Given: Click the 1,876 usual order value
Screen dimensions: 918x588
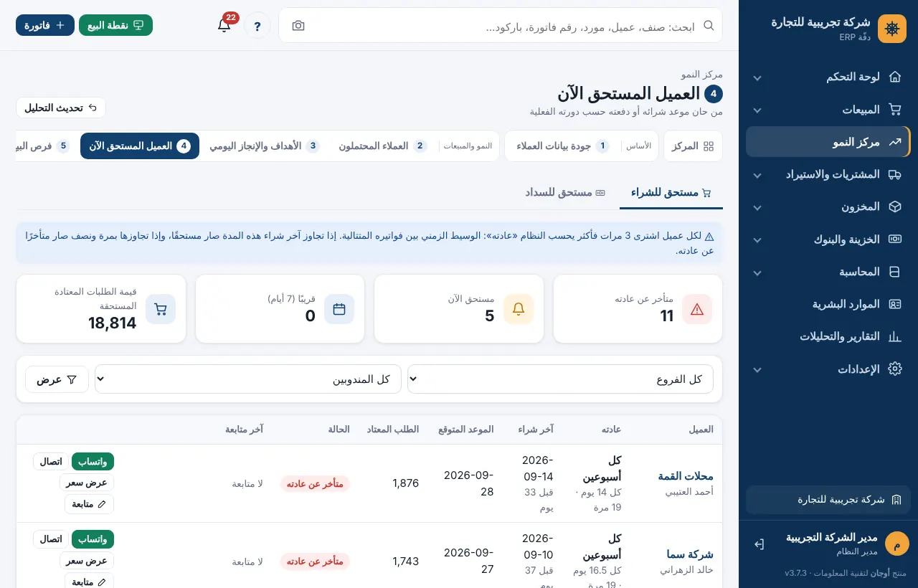Looking at the screenshot, I should (406, 483).
